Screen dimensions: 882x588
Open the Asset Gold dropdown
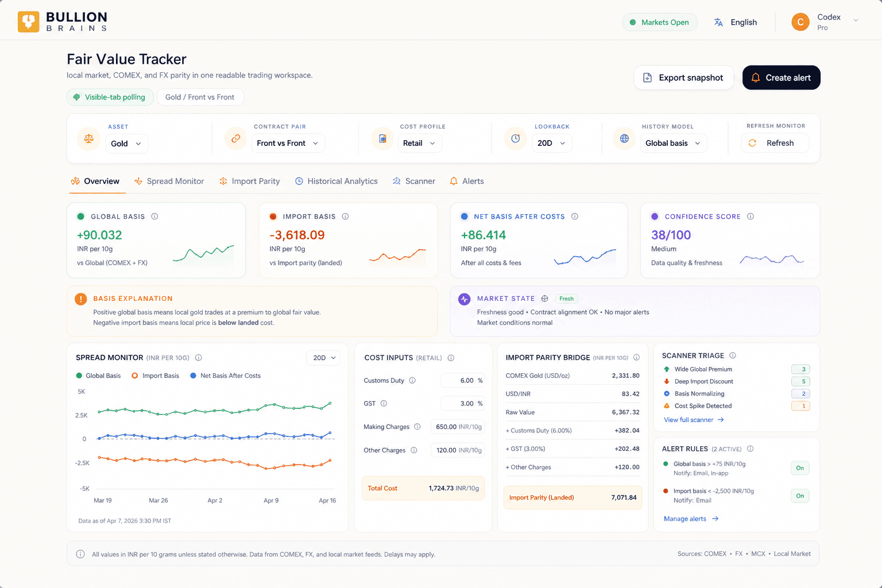[126, 144]
